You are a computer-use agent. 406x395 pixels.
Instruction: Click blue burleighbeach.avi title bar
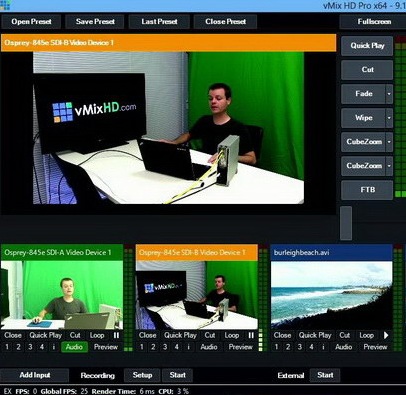[331, 252]
